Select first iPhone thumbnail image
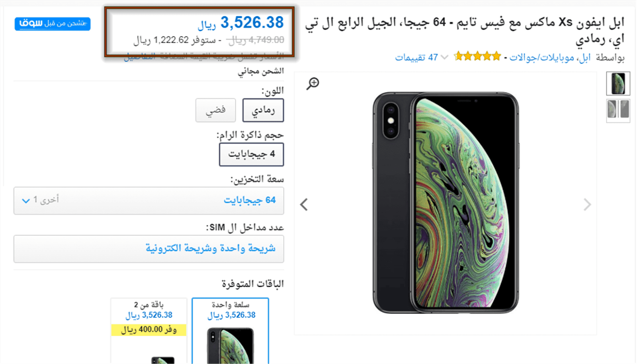The width and height of the screenshot is (637, 364). pyautogui.click(x=618, y=84)
